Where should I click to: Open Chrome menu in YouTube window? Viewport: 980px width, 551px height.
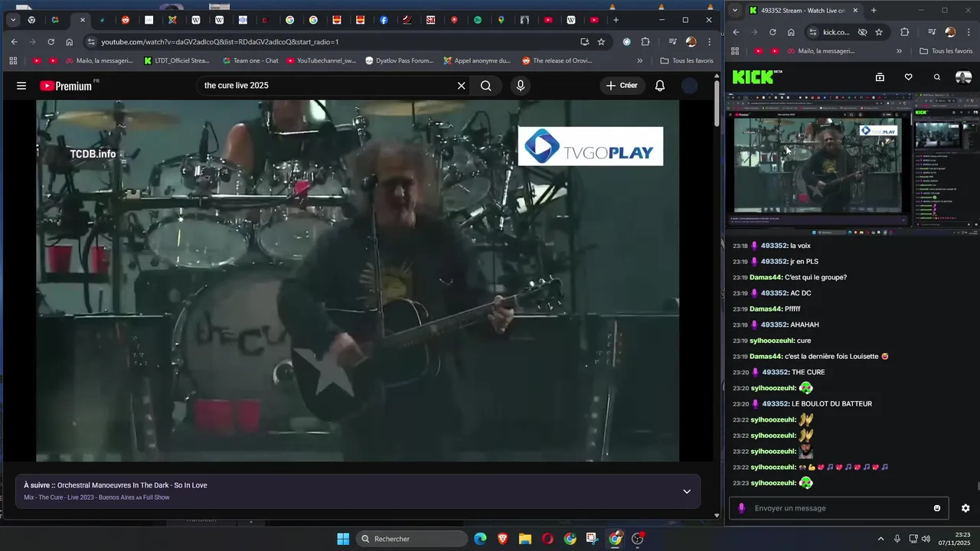[x=710, y=42]
